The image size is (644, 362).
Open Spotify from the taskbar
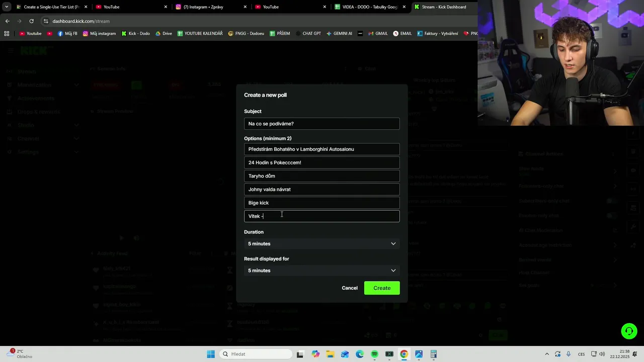[374, 354]
